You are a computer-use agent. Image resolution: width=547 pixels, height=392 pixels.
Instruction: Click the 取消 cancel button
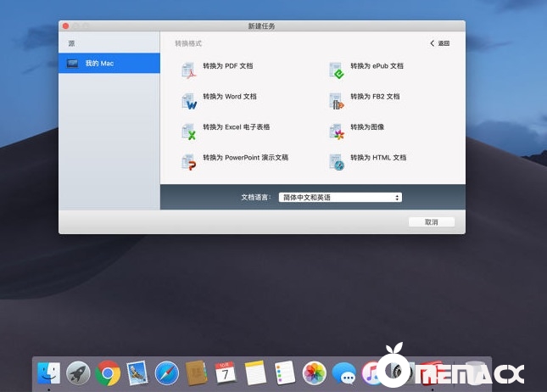click(431, 222)
